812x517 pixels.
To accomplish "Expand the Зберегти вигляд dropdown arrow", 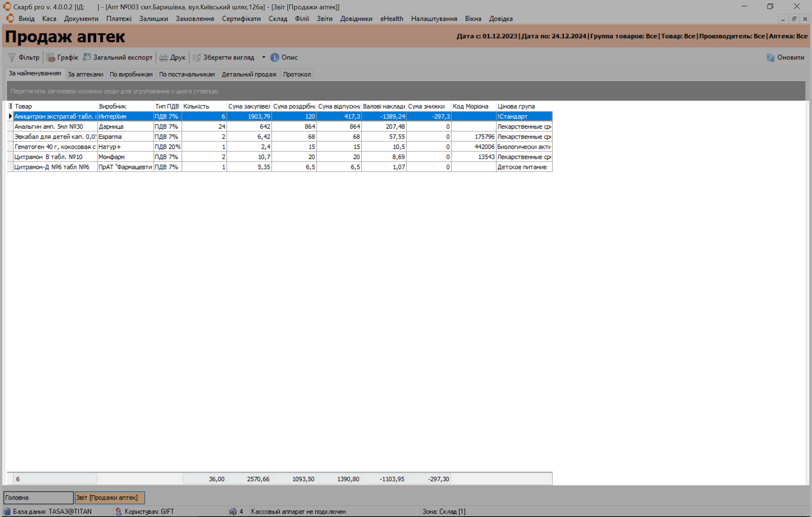I will tap(264, 57).
